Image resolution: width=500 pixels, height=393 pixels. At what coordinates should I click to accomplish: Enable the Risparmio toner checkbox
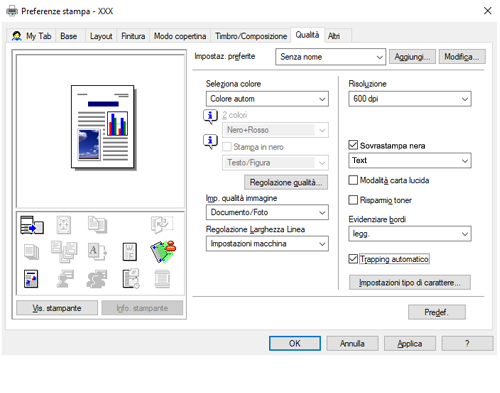coord(353,200)
